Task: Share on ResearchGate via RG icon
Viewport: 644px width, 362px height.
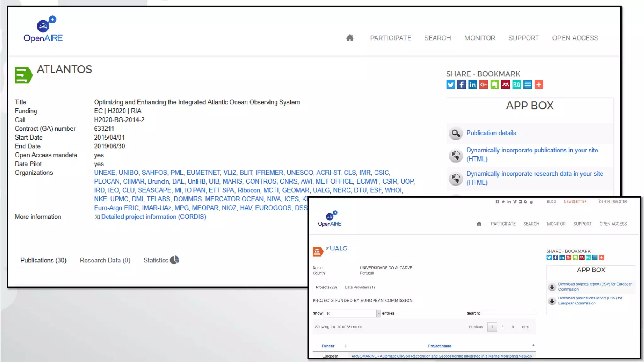Action: [516, 85]
